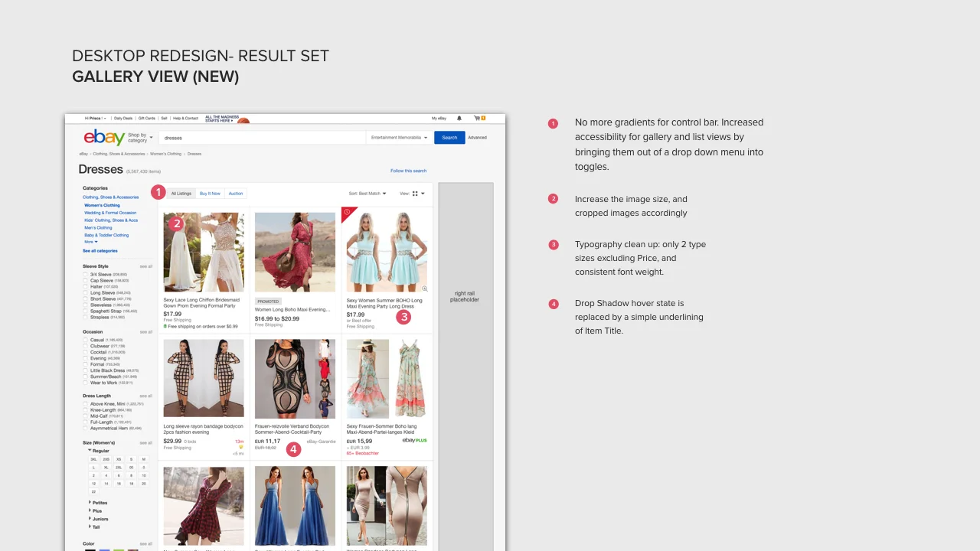Click the eBay logo
This screenshot has width=980, height=551.
pyautogui.click(x=104, y=138)
